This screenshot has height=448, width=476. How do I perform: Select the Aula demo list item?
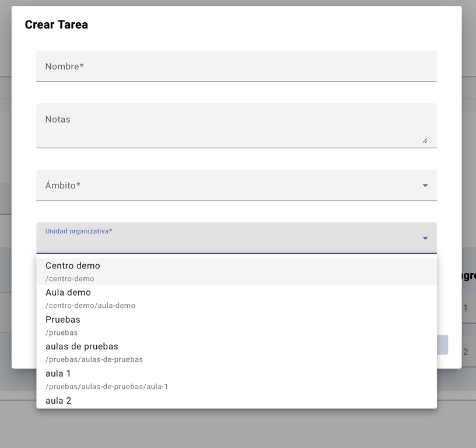coord(236,299)
